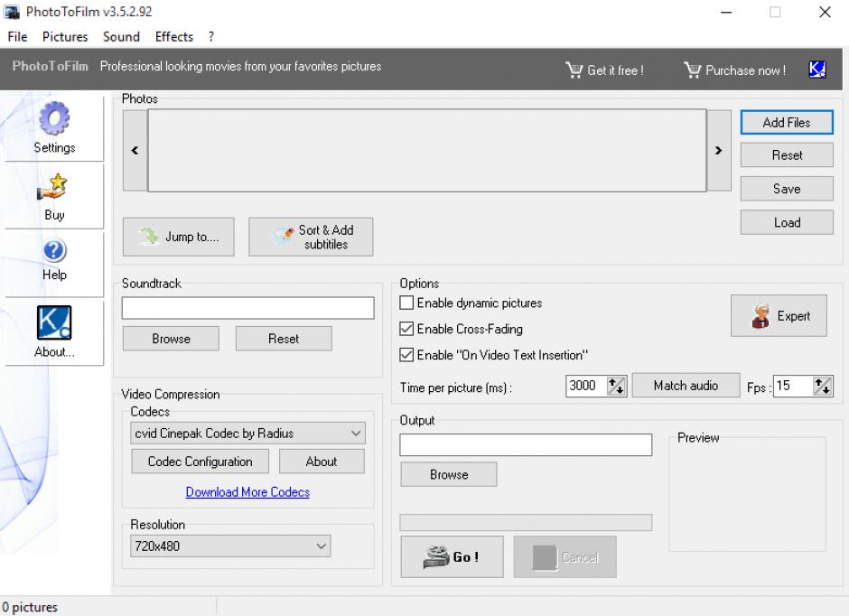The width and height of the screenshot is (849, 616).
Task: Click the Match audio button
Action: 686,386
